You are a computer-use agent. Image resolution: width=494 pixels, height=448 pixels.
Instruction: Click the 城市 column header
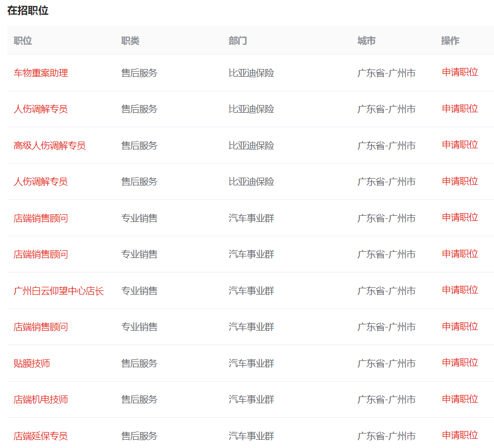click(366, 41)
